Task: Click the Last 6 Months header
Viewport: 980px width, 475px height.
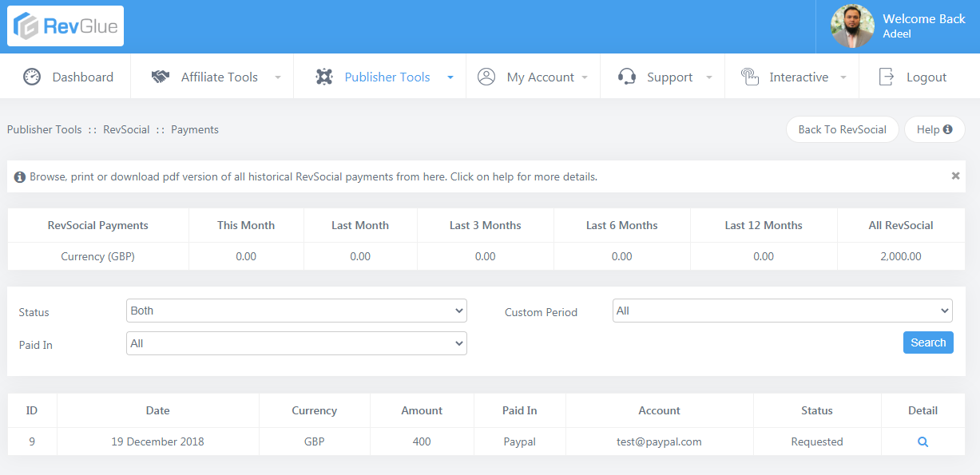Action: tap(622, 225)
